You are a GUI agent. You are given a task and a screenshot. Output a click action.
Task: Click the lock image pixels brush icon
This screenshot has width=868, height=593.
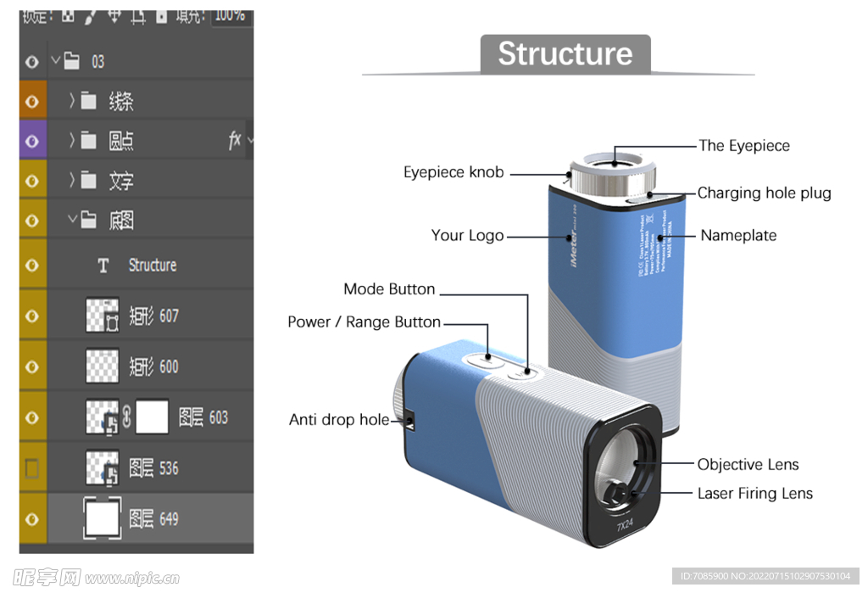pyautogui.click(x=90, y=16)
